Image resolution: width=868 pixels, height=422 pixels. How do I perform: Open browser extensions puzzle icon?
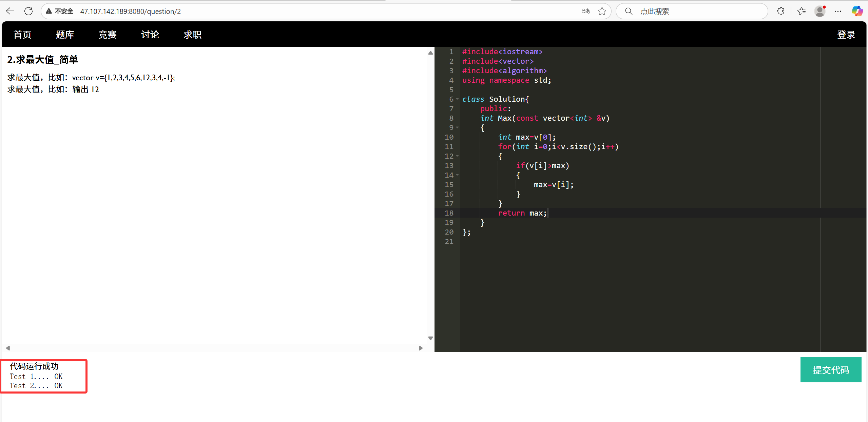coord(780,11)
